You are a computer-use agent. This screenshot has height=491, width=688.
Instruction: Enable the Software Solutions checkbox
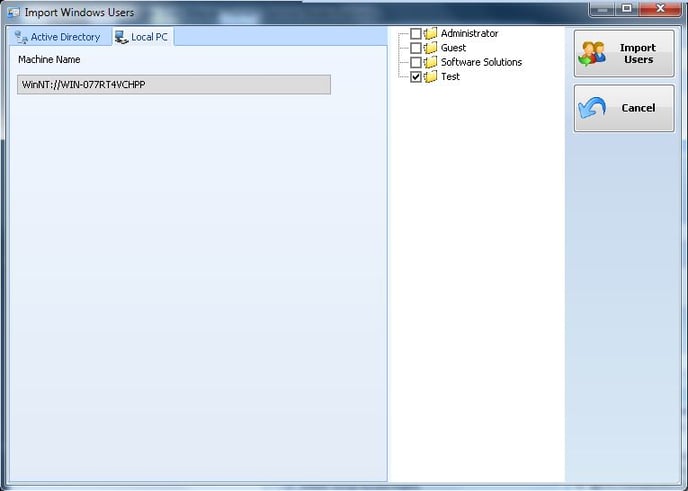coord(416,62)
